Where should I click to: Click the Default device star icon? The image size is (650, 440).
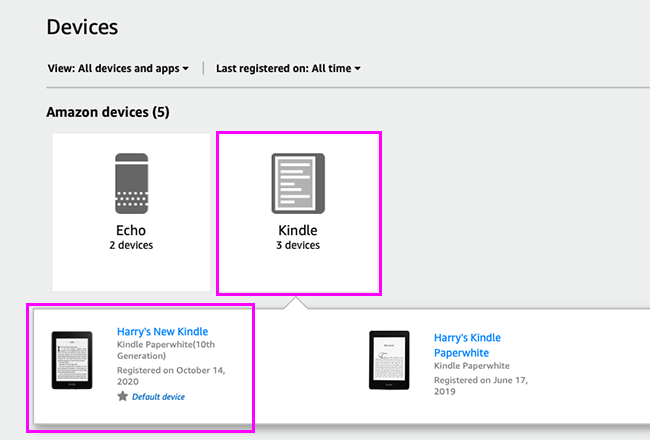123,397
